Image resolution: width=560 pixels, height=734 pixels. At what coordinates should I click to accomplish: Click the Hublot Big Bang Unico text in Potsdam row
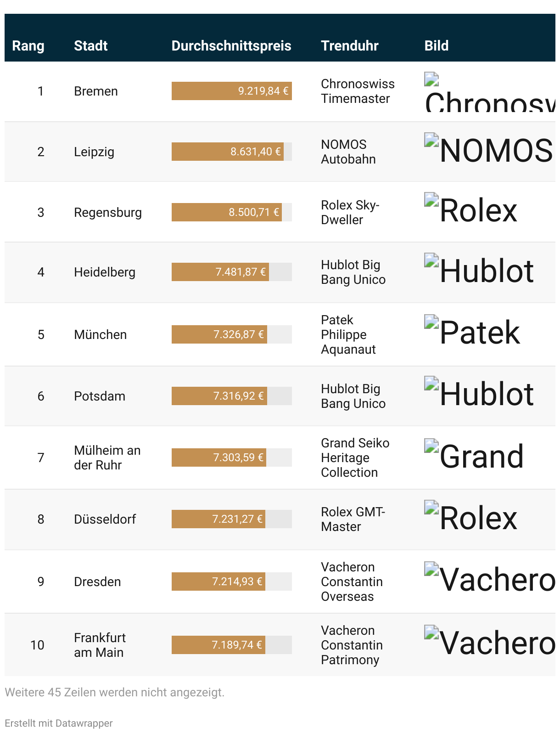tap(353, 396)
